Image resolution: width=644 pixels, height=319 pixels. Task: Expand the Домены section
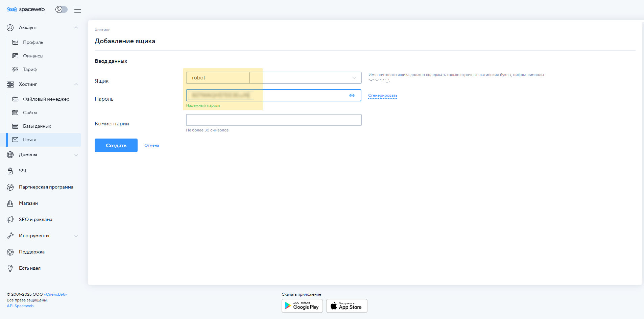pyautogui.click(x=76, y=155)
